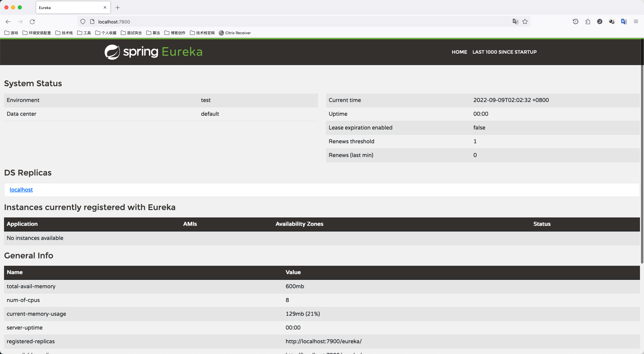Open the 技术栈 bookmark folder

64,33
